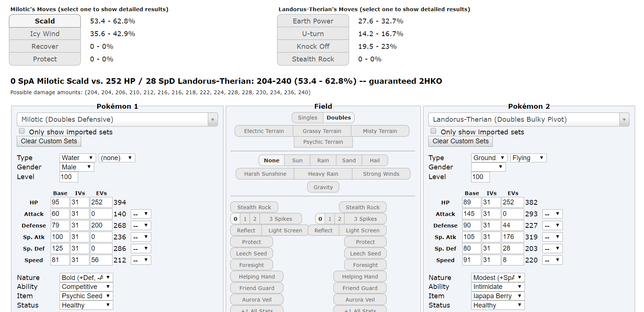The height and width of the screenshot is (312, 644).
Task: Enable Grassy Terrain
Action: click(322, 131)
